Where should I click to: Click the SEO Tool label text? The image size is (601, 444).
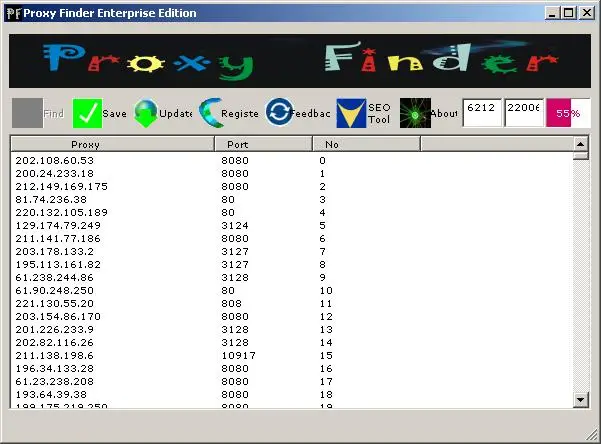coord(379,113)
